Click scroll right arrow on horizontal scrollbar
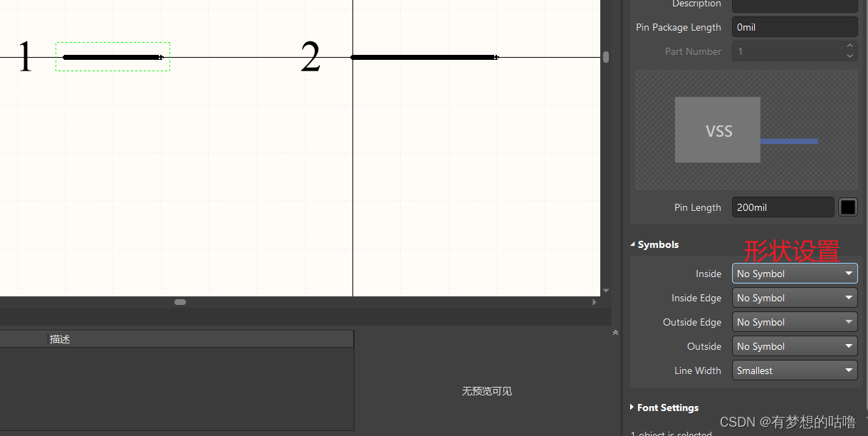 tap(595, 302)
